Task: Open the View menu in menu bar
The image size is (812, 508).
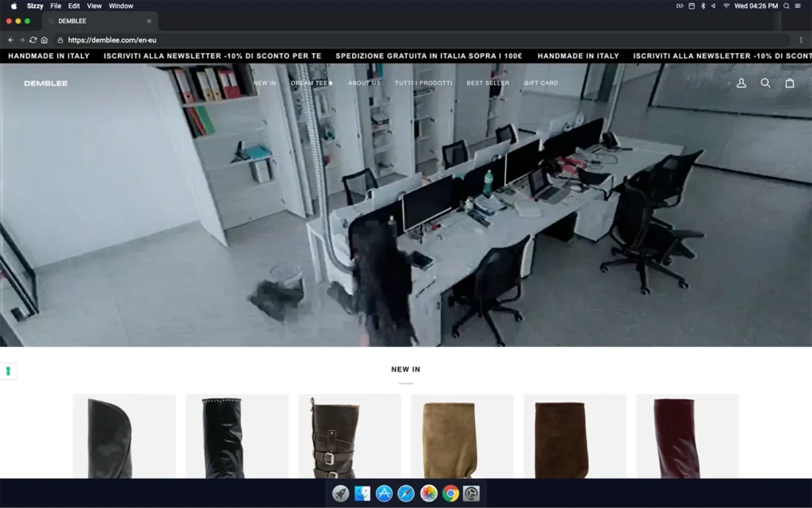Action: 94,6
